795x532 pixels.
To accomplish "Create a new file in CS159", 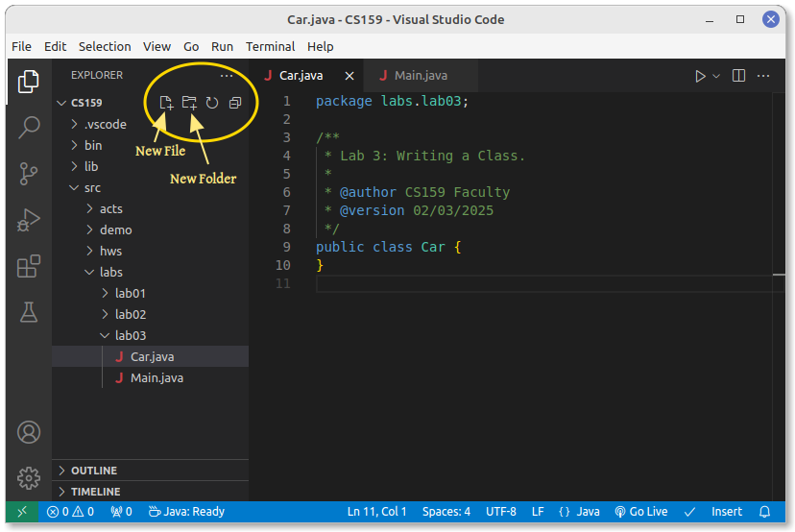I will coord(166,103).
